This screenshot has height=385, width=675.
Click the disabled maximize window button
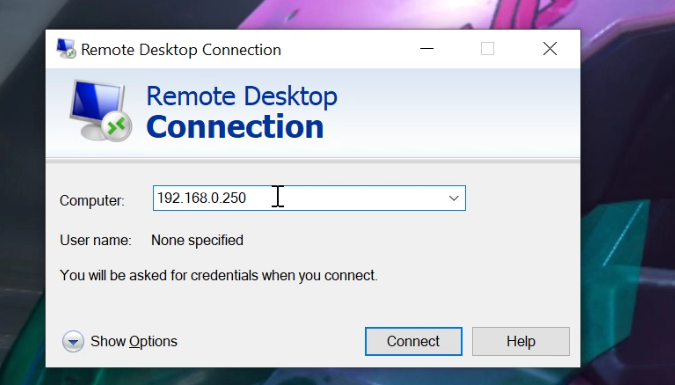pyautogui.click(x=487, y=49)
